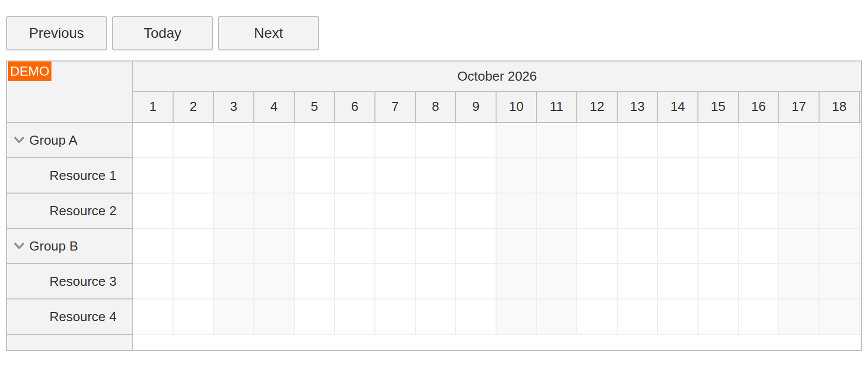868x369 pixels.
Task: Click the Previous button
Action: 57,33
